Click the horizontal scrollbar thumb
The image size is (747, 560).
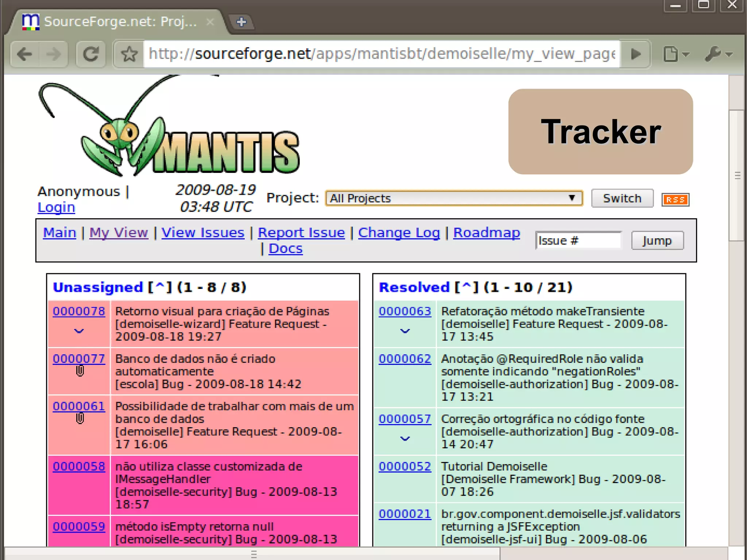252,554
